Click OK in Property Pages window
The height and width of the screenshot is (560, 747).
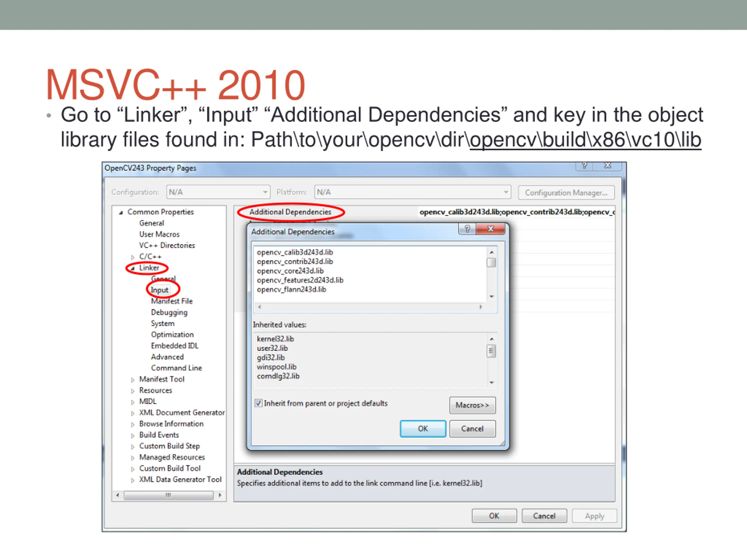(x=494, y=516)
